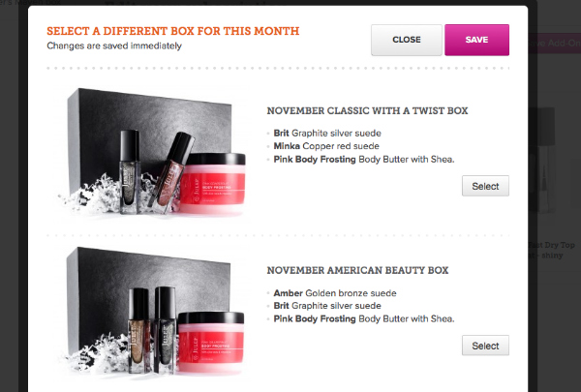Click the golden bronze polish bottle in American Beauty photo

(138, 330)
